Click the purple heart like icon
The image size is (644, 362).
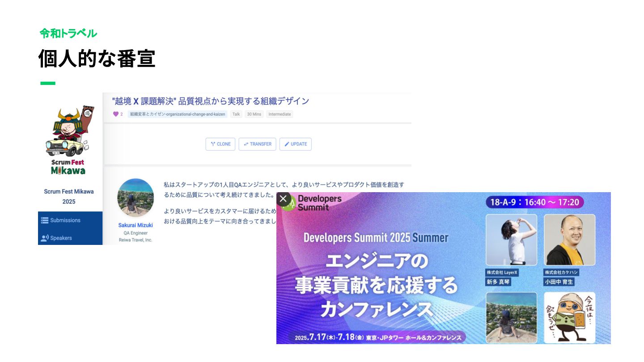coord(116,114)
